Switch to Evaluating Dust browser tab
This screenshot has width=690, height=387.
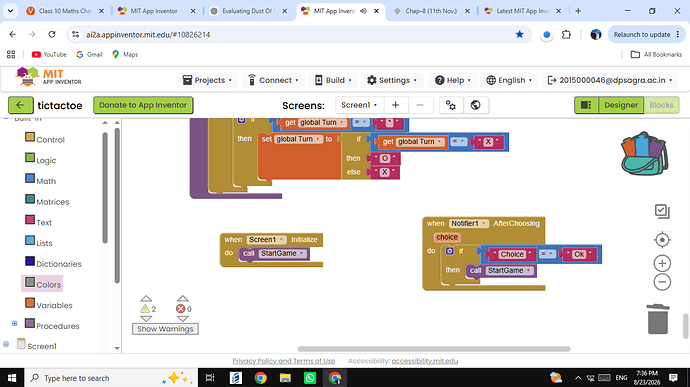click(x=248, y=11)
